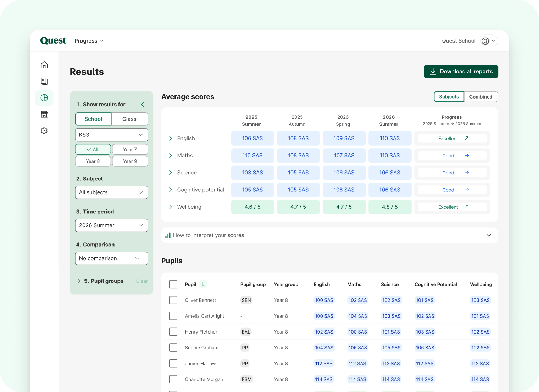Tick the Amelia Cartwright checkbox
This screenshot has width=539, height=392.
[173, 316]
